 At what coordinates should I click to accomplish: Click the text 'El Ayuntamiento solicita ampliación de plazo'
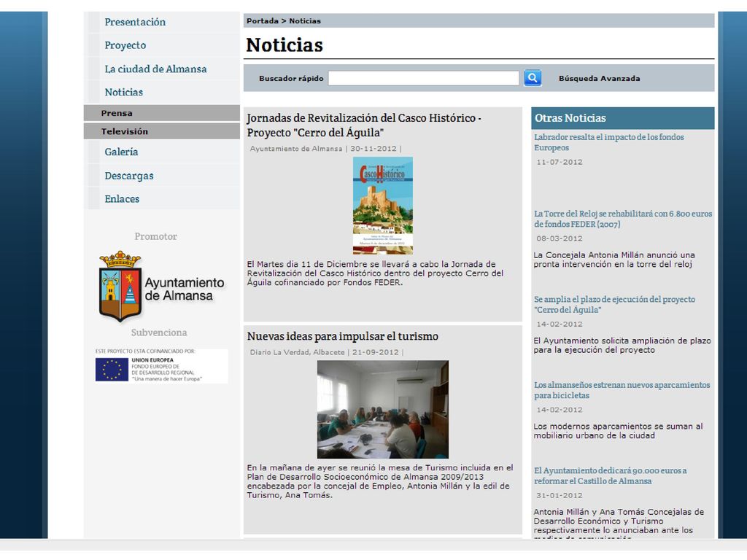622,345
